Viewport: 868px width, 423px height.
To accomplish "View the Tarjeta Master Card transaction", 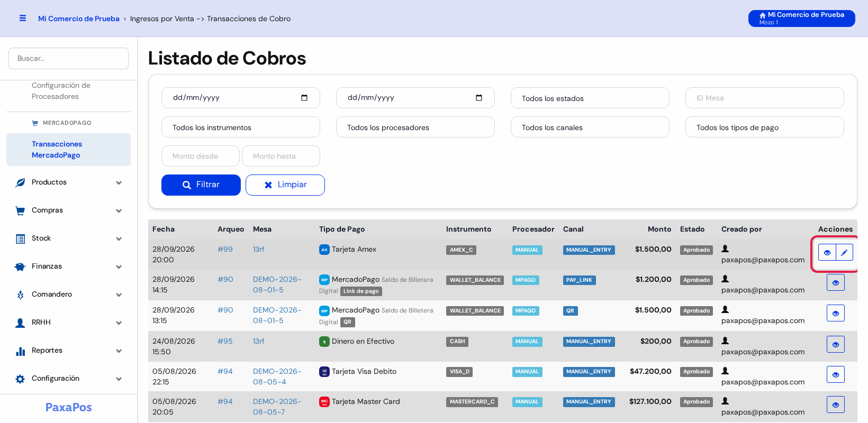I will 836,404.
